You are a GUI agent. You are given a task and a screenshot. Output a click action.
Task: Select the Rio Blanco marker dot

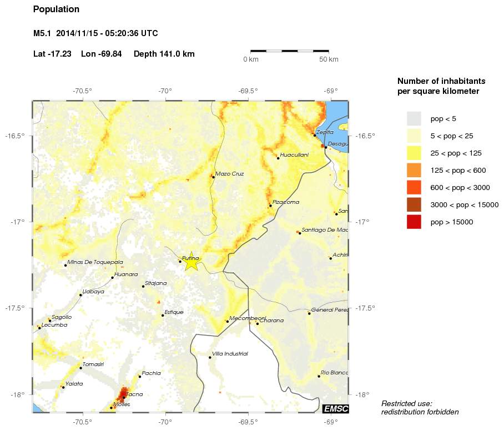[x=319, y=376]
